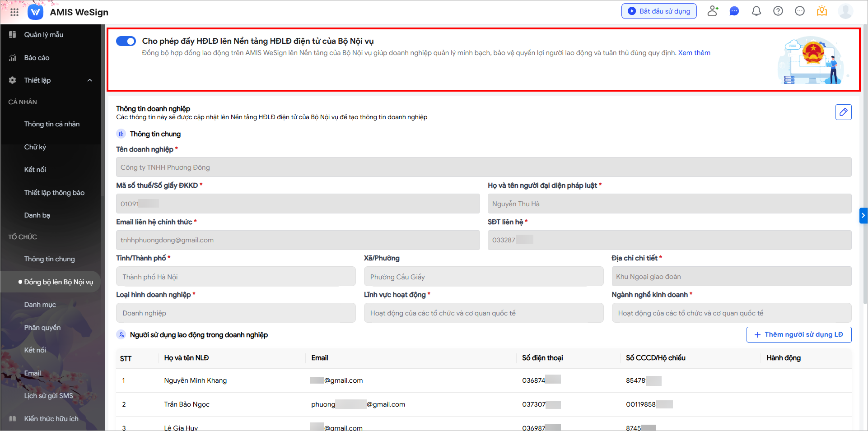Viewport: 868px width, 431px height.
Task: Open the Tỉnh/Thành phố field
Action: [x=236, y=277]
